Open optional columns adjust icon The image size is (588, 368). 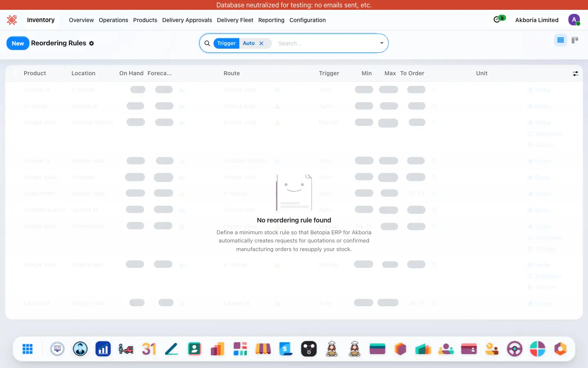(x=575, y=74)
